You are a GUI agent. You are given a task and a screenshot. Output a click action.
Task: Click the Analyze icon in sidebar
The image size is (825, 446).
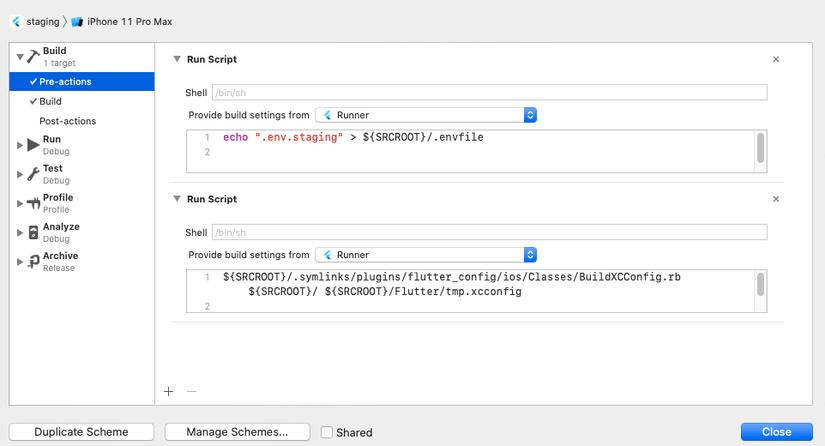tap(33, 232)
